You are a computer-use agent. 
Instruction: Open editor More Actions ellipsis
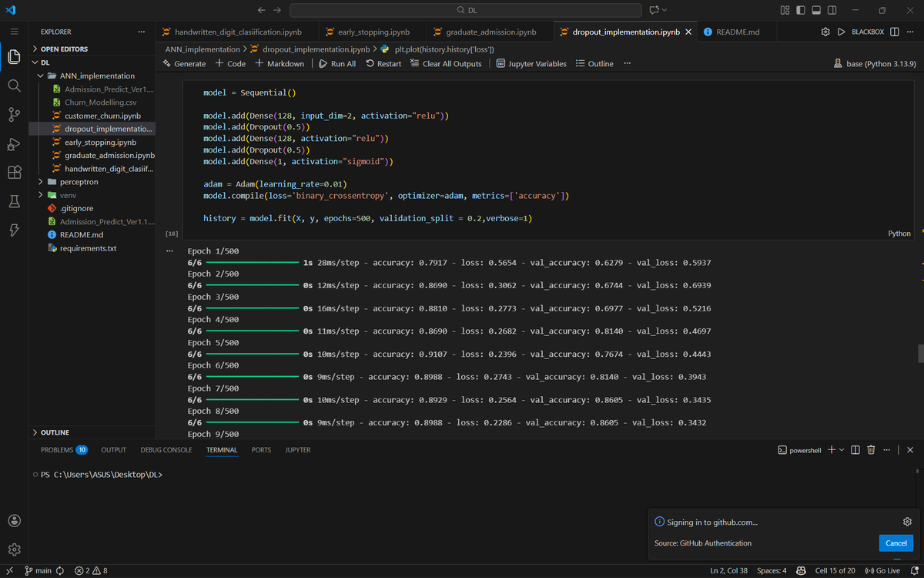911,32
